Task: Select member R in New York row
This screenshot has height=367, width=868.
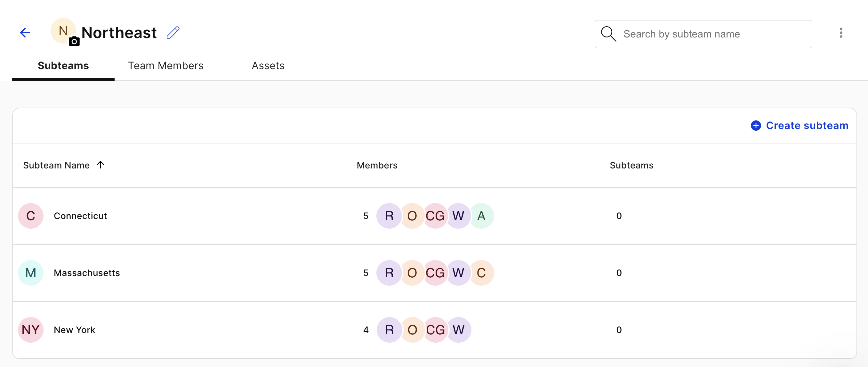Action: 390,330
